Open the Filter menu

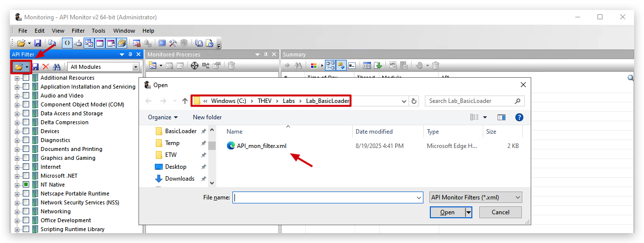tap(78, 31)
